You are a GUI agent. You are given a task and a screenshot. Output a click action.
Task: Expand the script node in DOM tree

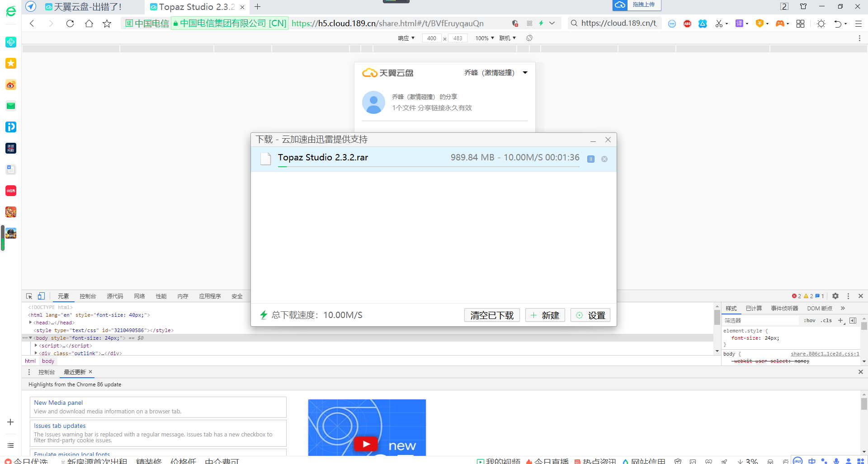[x=36, y=345]
